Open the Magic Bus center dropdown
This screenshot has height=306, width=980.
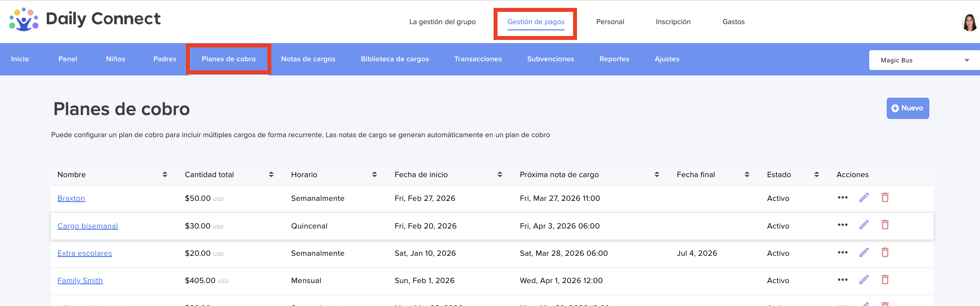click(924, 60)
